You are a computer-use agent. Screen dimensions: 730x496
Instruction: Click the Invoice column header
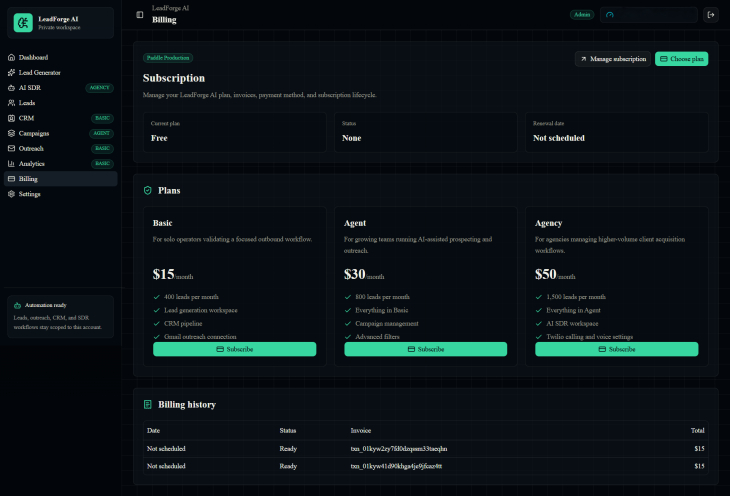point(361,431)
